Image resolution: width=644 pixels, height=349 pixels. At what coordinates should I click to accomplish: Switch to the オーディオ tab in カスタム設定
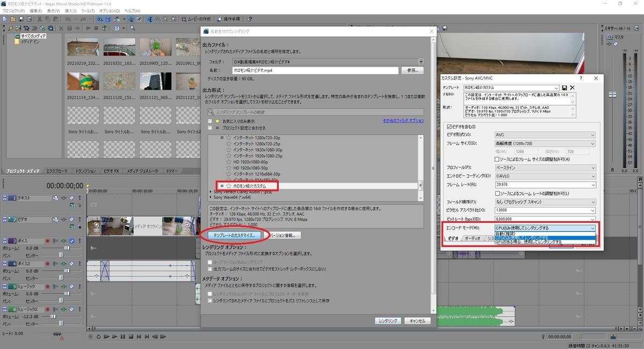[472, 238]
